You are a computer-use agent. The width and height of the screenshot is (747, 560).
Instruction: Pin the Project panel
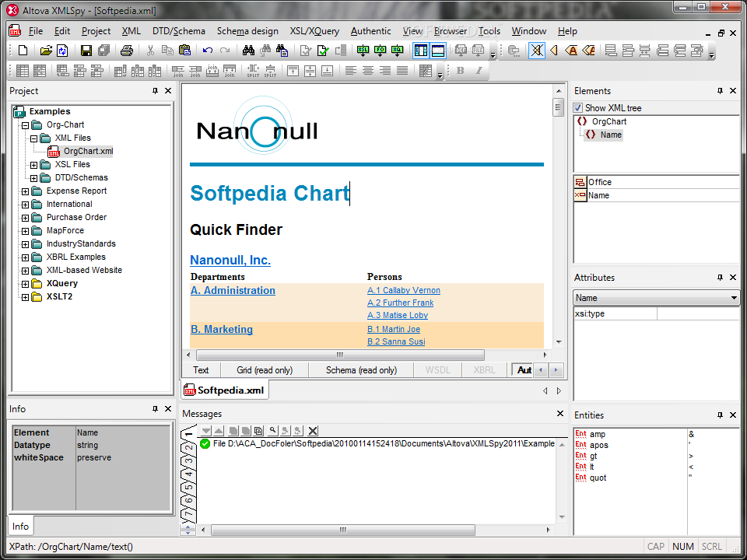click(155, 90)
